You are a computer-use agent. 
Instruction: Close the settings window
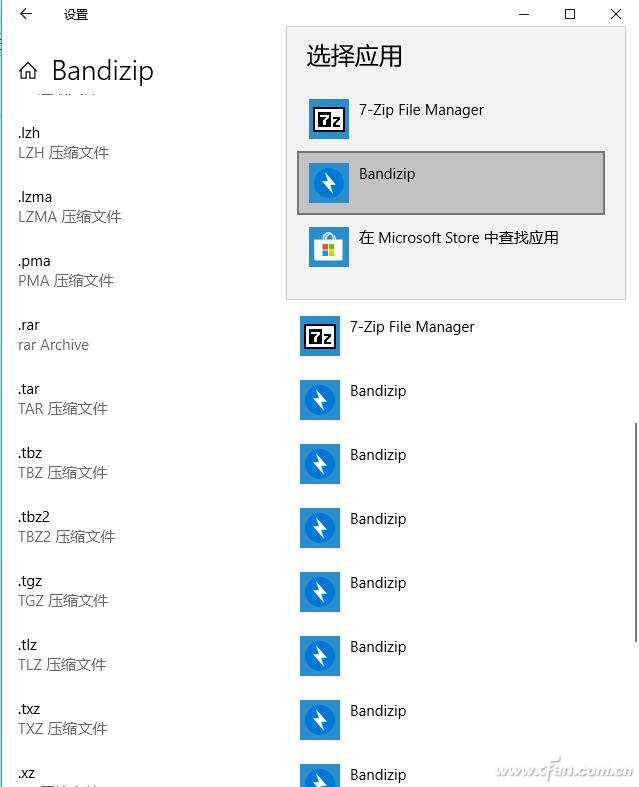pyautogui.click(x=616, y=14)
